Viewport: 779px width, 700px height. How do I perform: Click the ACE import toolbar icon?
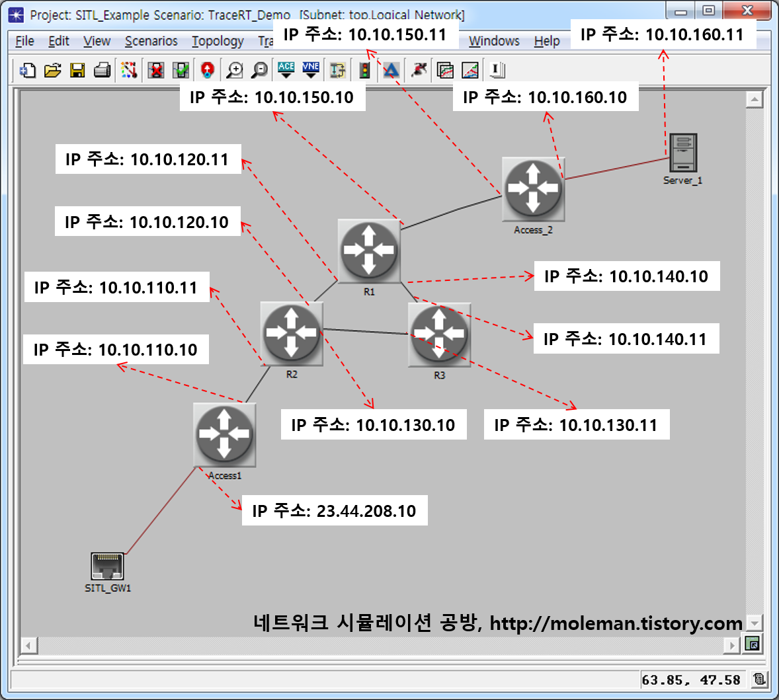(x=286, y=71)
